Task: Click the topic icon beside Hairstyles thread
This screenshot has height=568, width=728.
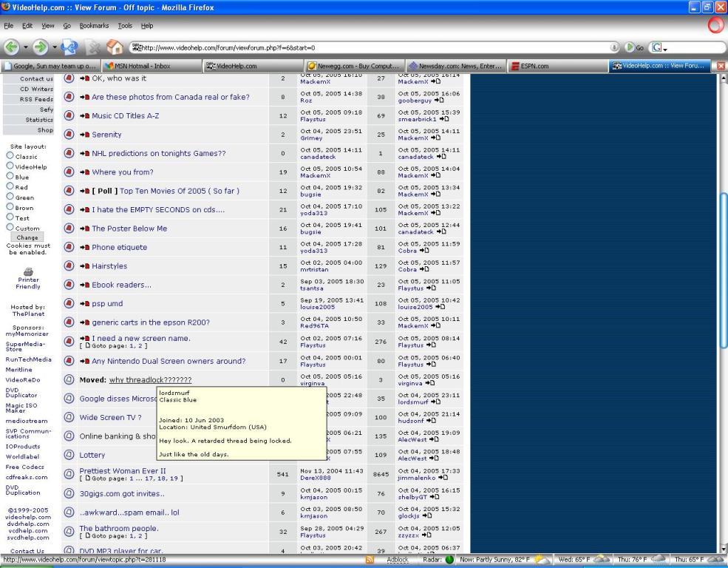Action: tap(69, 266)
